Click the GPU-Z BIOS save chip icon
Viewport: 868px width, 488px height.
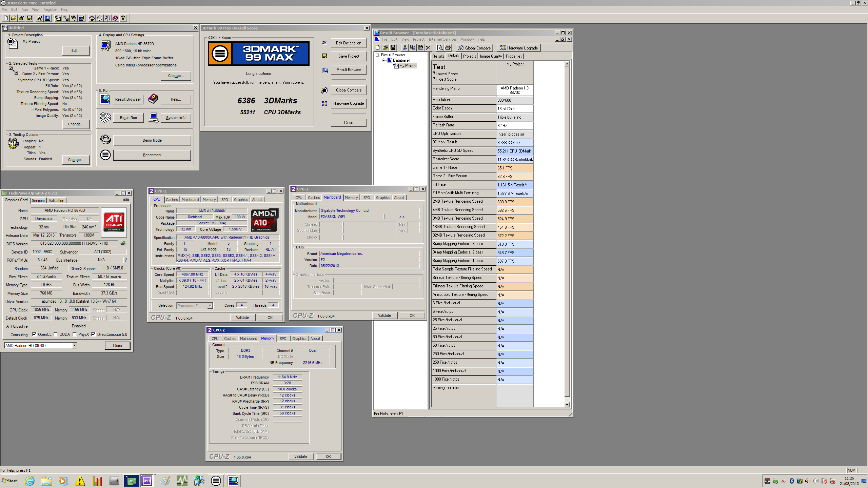click(x=123, y=243)
